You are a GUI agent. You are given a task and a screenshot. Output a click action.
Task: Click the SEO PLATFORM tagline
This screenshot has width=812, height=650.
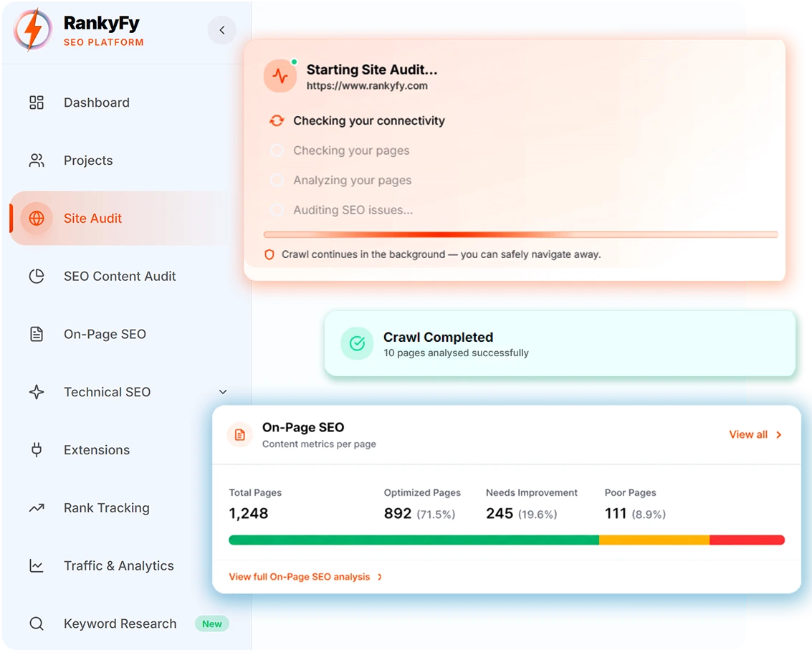click(x=104, y=42)
